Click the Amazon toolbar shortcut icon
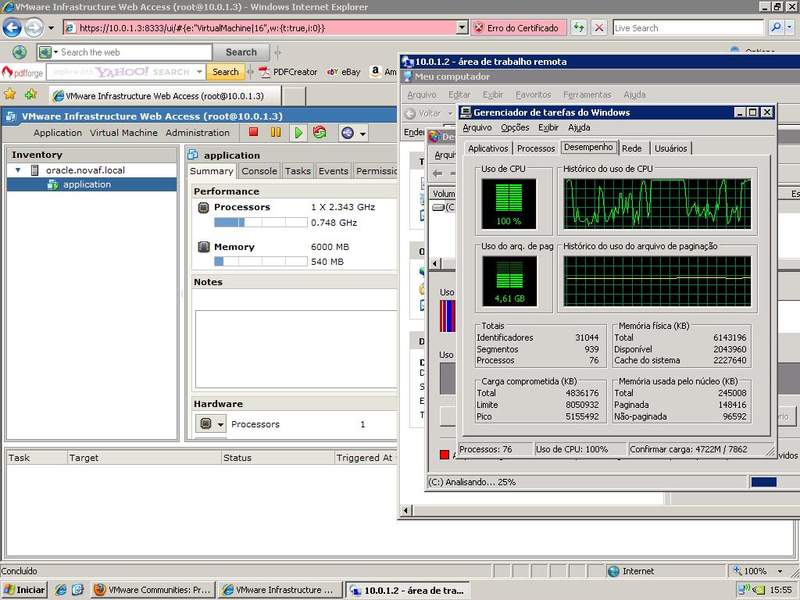This screenshot has height=600, width=800. coord(376,71)
